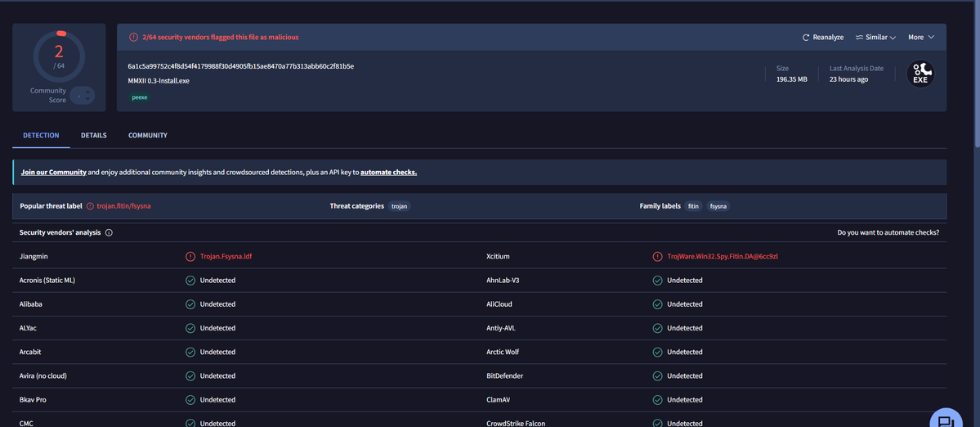Open the DETAILS tab
This screenshot has width=980, height=427.
point(94,135)
